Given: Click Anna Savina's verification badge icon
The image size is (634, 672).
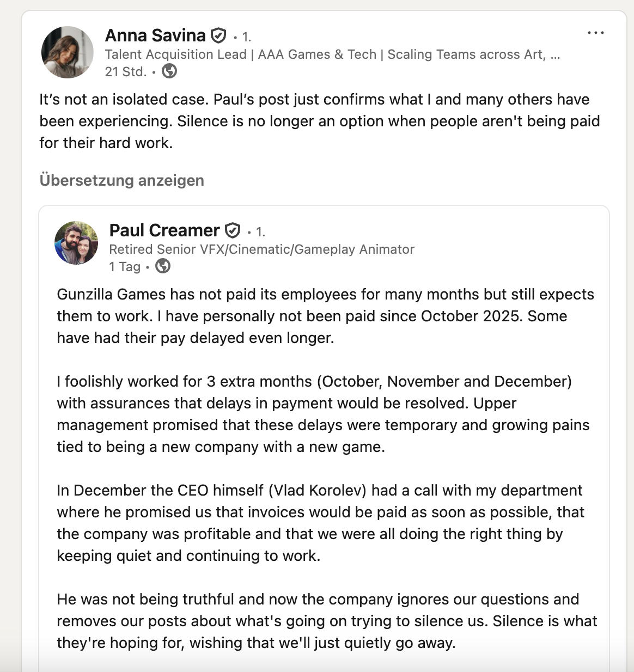Looking at the screenshot, I should (218, 36).
